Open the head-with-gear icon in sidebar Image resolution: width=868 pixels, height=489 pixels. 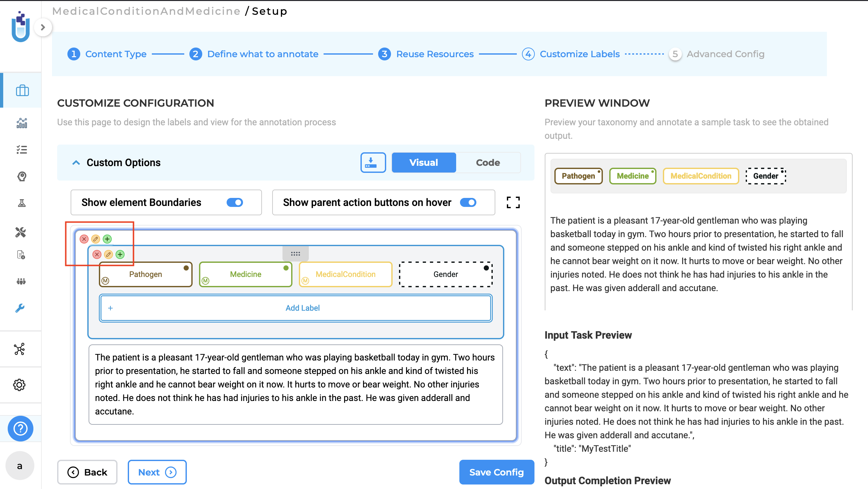click(x=22, y=176)
